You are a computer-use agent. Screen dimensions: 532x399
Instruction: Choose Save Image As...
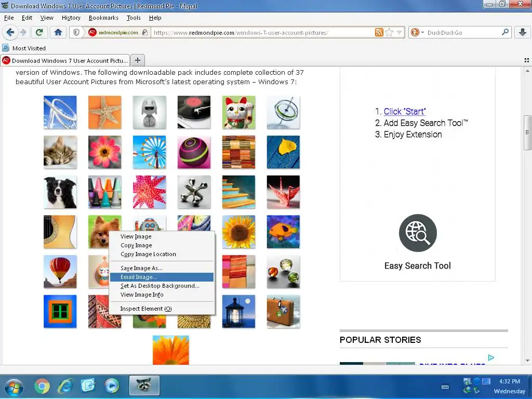tap(162, 268)
